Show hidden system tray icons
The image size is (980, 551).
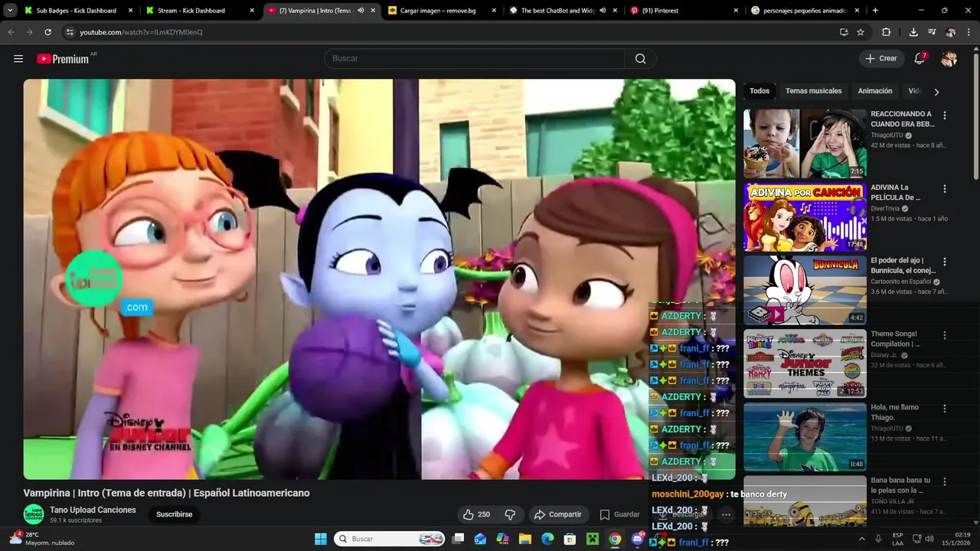click(x=862, y=539)
